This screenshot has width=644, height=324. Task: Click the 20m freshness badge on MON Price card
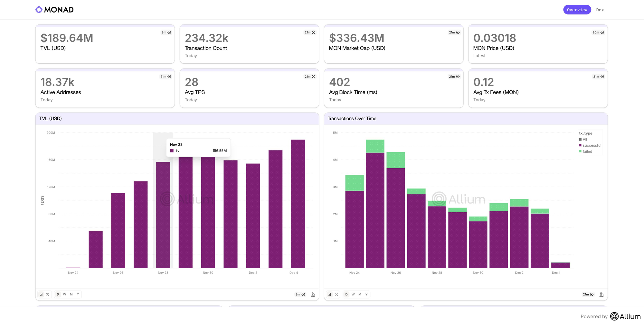coord(598,32)
